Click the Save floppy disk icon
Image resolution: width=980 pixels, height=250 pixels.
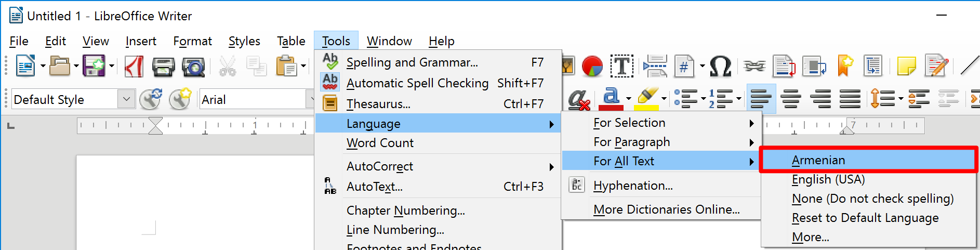[94, 66]
